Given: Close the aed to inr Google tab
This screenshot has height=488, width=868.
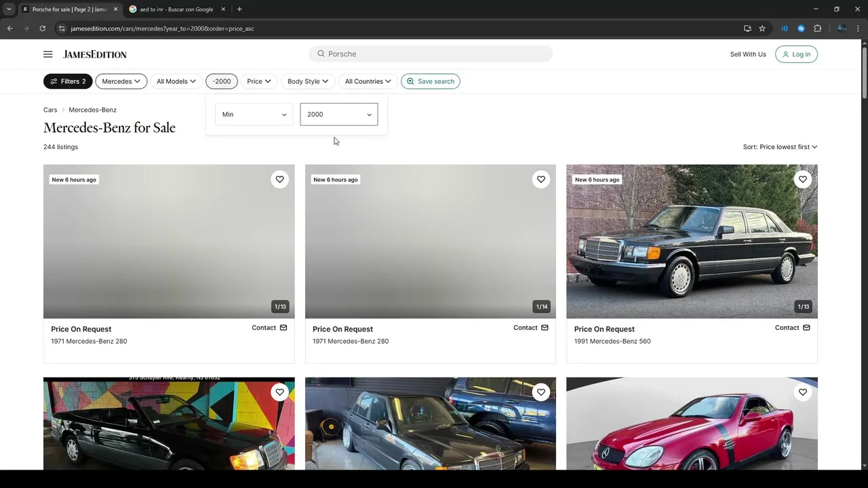Looking at the screenshot, I should (223, 9).
